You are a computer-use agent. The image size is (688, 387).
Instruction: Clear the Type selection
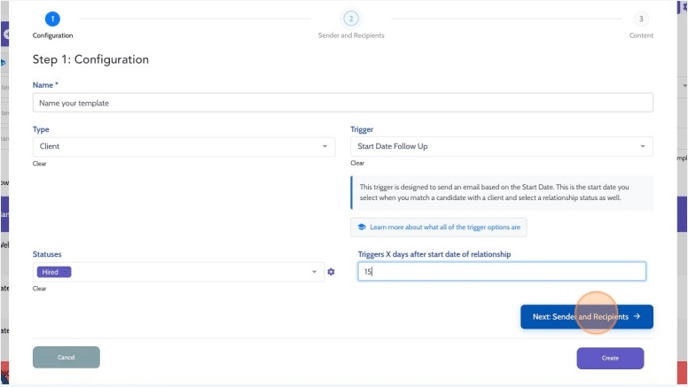(x=39, y=164)
